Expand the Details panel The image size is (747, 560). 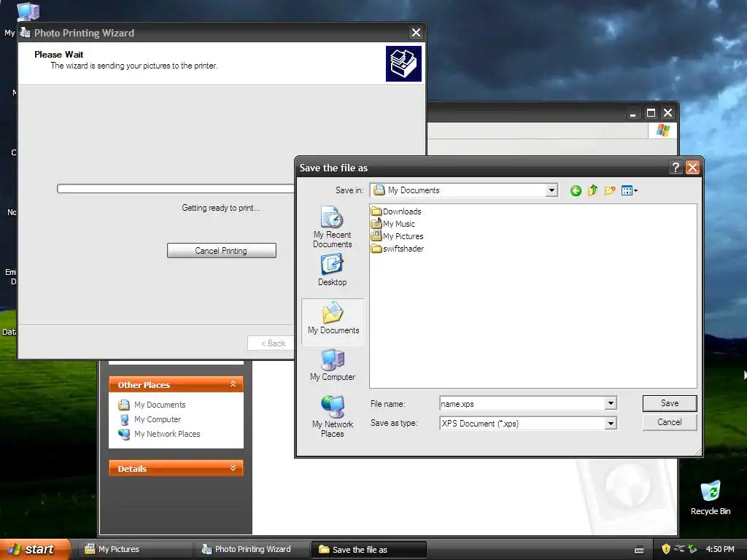(x=233, y=468)
